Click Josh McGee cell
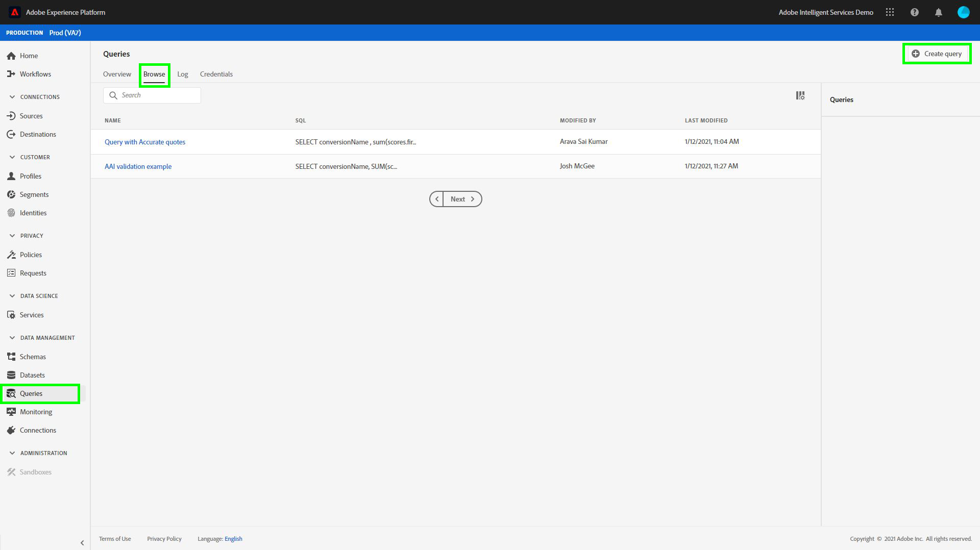The height and width of the screenshot is (550, 980). point(577,166)
